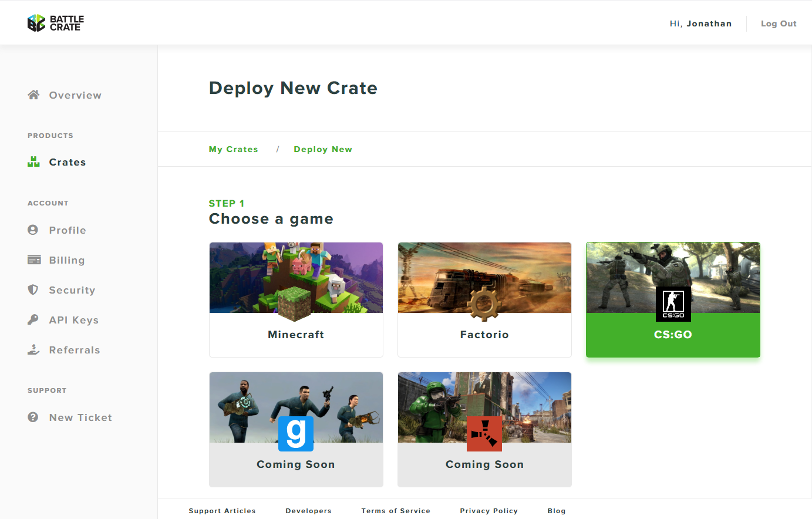Open the Billing section

pos(67,260)
